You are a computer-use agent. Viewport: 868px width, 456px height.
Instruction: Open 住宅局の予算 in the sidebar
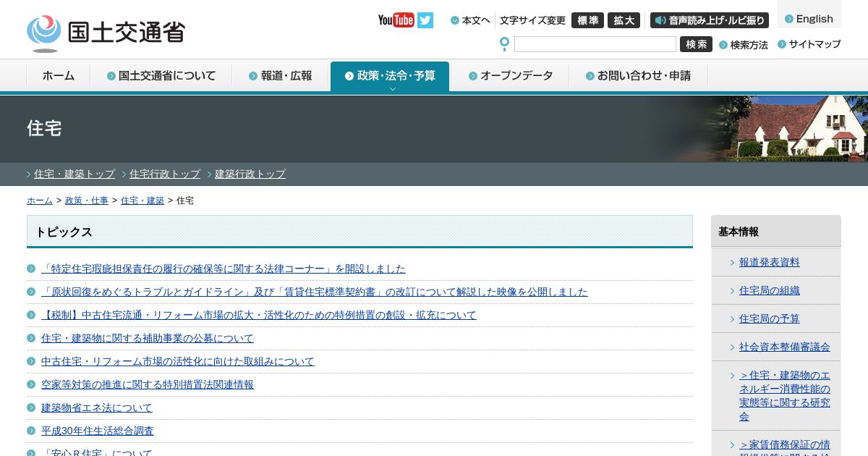click(770, 318)
